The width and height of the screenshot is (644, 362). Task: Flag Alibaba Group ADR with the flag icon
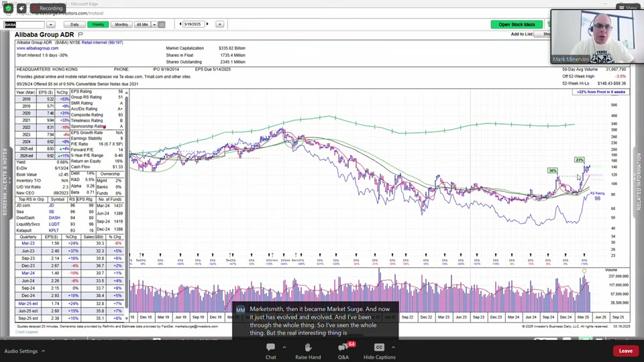80,34
